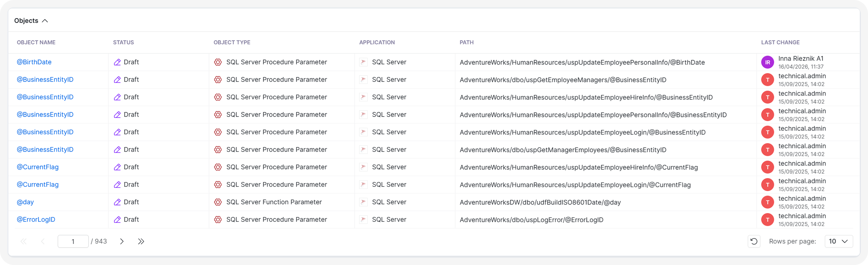Click path AdventureWorks/dbo/uspGetManagerEmployees/@BusinessEntityID
This screenshot has height=265, width=868.
point(563,150)
